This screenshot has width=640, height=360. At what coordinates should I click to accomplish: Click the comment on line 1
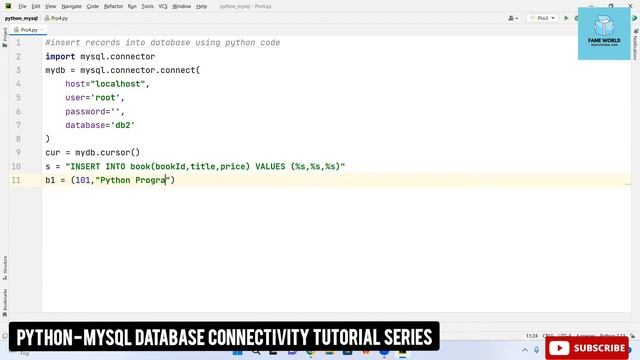click(x=163, y=43)
